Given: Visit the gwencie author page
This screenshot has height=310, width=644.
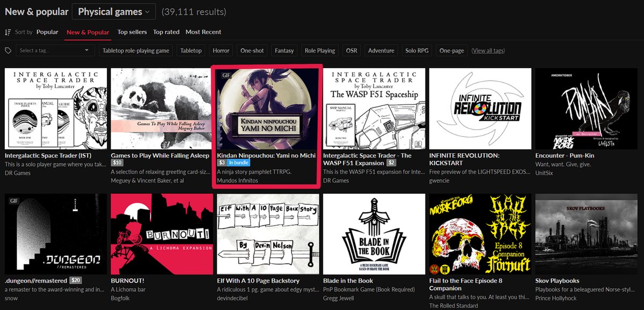Looking at the screenshot, I should coord(440,181).
